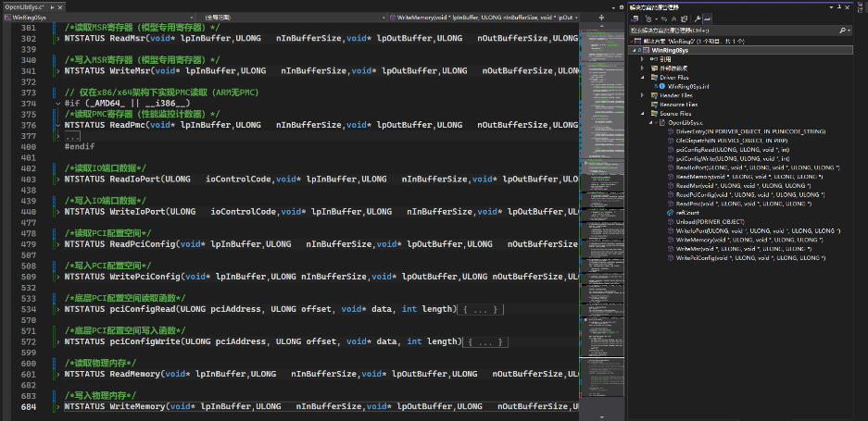Select WinRing0Sys.inf in Driver Files

pos(687,86)
